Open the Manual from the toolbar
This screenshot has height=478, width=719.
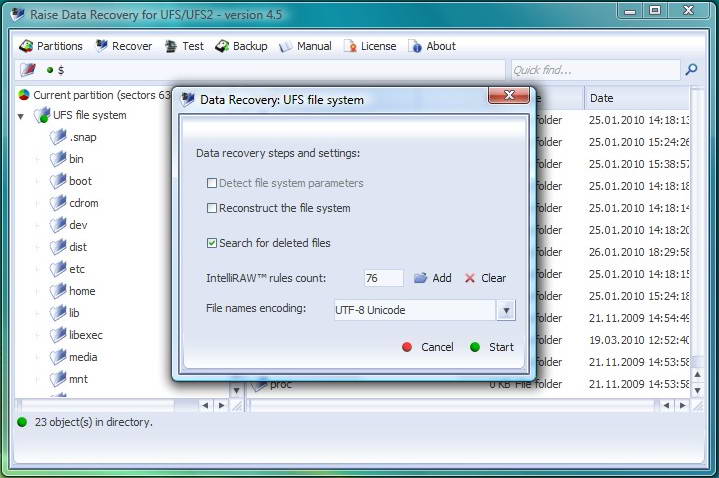(x=305, y=46)
